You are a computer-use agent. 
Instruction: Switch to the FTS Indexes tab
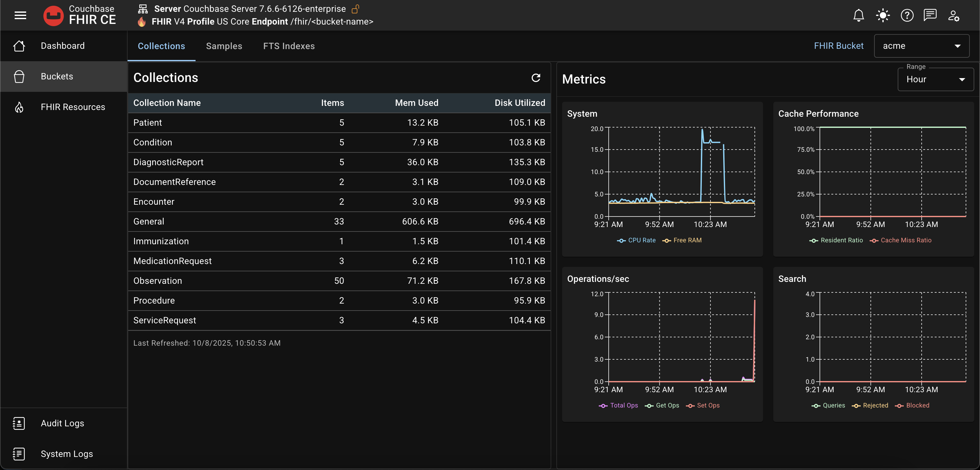pyautogui.click(x=288, y=46)
